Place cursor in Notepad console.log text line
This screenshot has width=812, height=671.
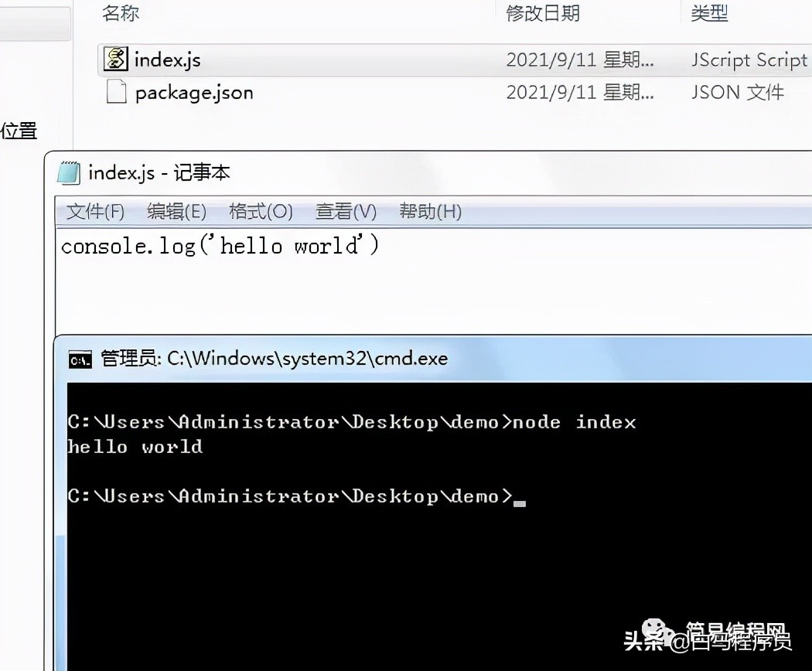coord(220,245)
